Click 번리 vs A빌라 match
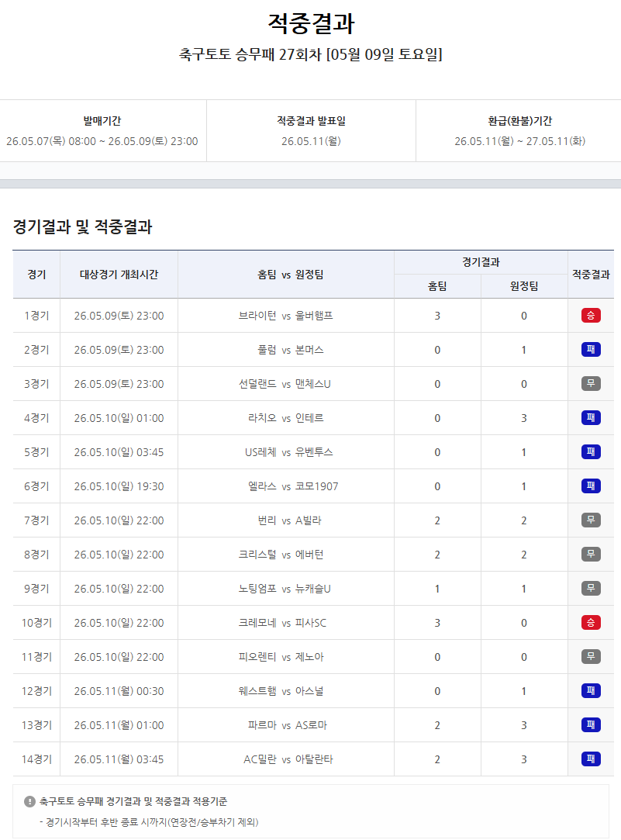This screenshot has height=840, width=621. 289,520
